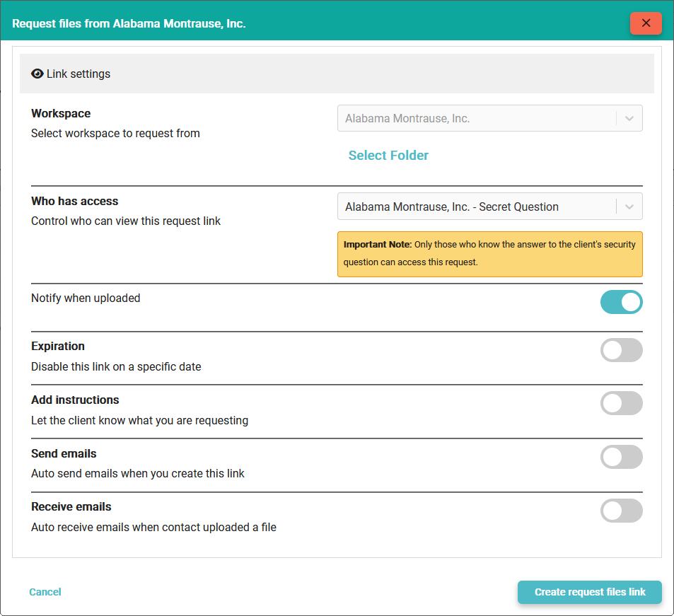Click the Link settings section header text
This screenshot has width=674, height=616.
coord(79,74)
